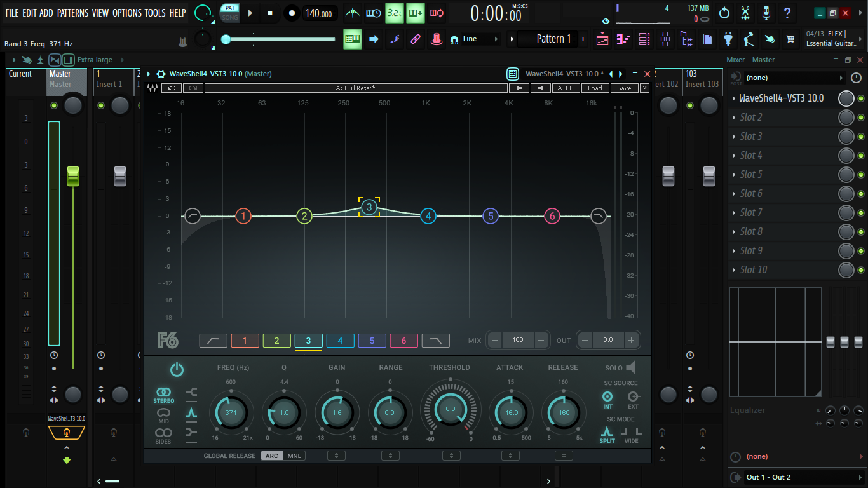Click the Load preset button
This screenshot has height=488, width=868.
click(x=594, y=88)
